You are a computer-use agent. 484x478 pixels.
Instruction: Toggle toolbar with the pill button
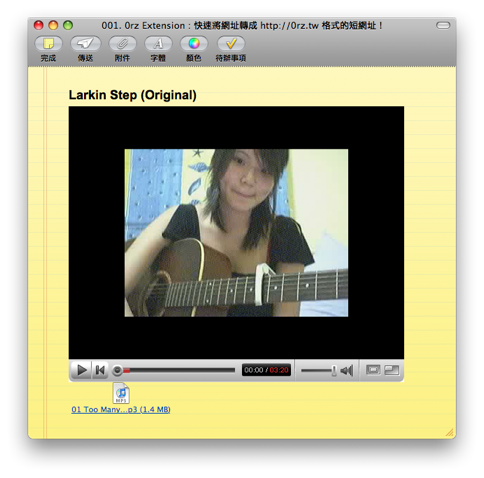click(x=443, y=25)
